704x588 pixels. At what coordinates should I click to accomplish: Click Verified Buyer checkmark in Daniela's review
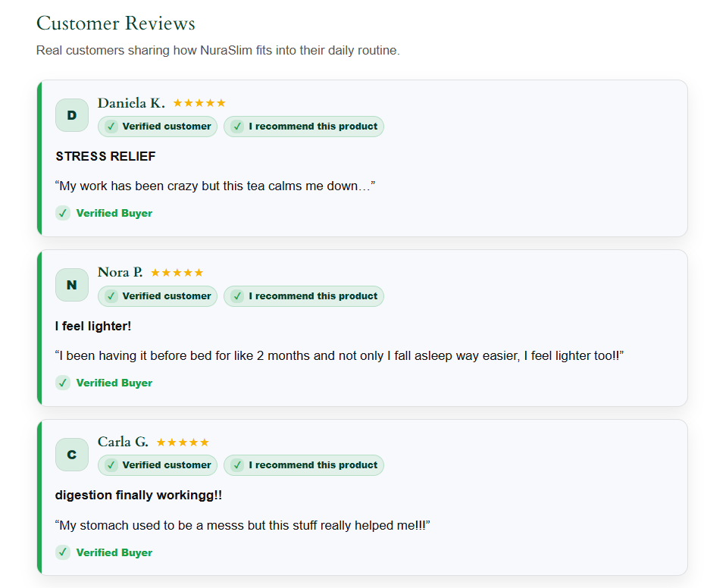click(x=63, y=213)
